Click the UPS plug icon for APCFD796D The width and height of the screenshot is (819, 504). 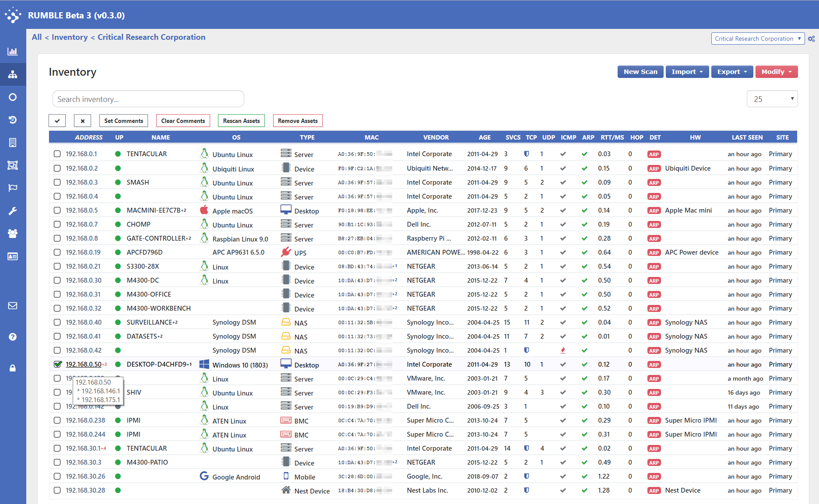[286, 252]
